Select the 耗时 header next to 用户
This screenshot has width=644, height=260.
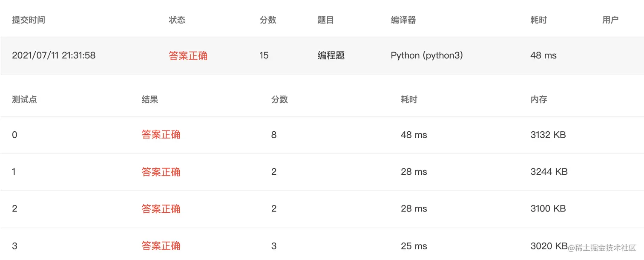pos(539,20)
